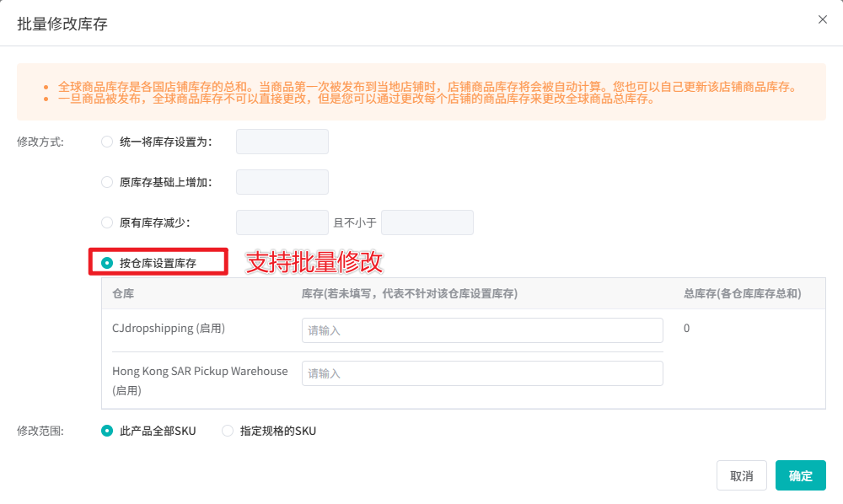Click the first notice line starting 全球商品库存是各国店铺
This screenshot has height=504, width=843.
[x=428, y=87]
